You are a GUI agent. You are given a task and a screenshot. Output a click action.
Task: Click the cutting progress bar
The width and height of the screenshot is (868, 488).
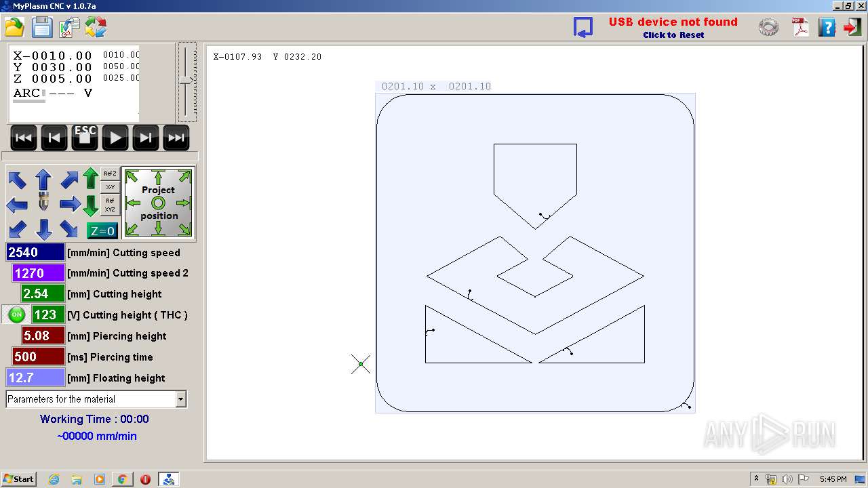pos(100,157)
